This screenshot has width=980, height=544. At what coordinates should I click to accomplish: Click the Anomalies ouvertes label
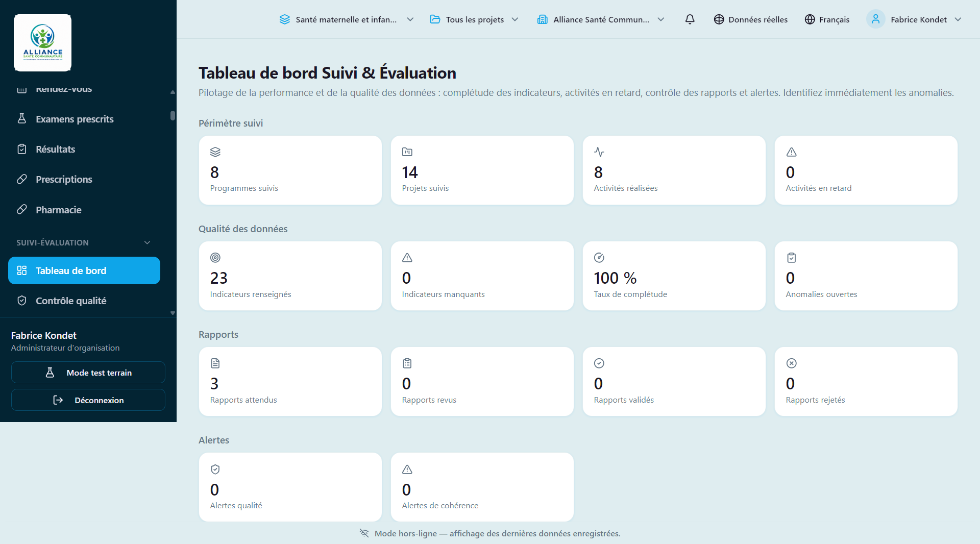(821, 294)
